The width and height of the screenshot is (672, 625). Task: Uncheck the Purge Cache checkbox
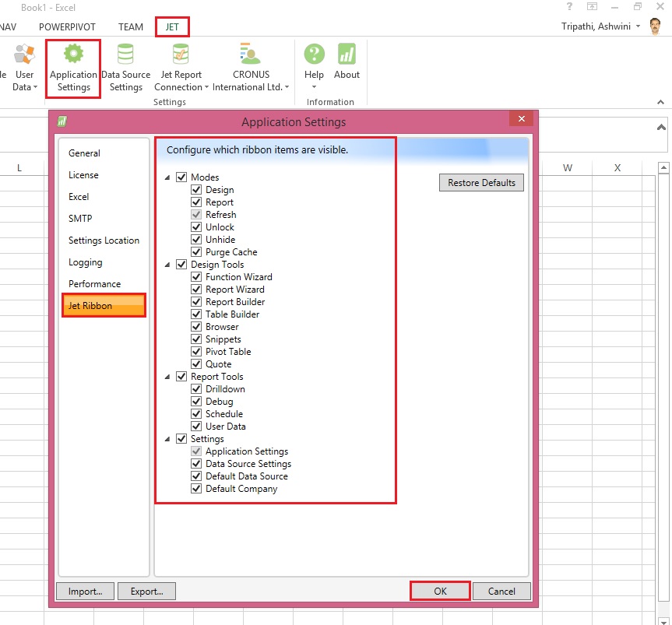pos(197,252)
